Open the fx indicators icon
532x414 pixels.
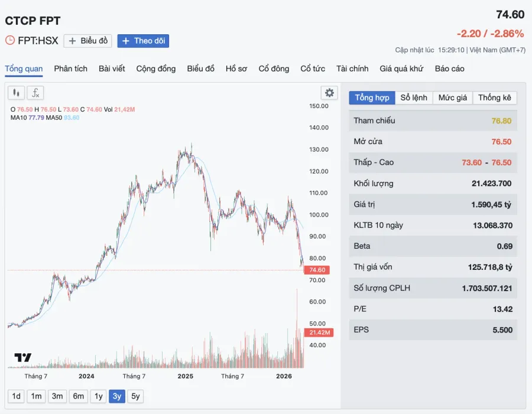point(35,93)
